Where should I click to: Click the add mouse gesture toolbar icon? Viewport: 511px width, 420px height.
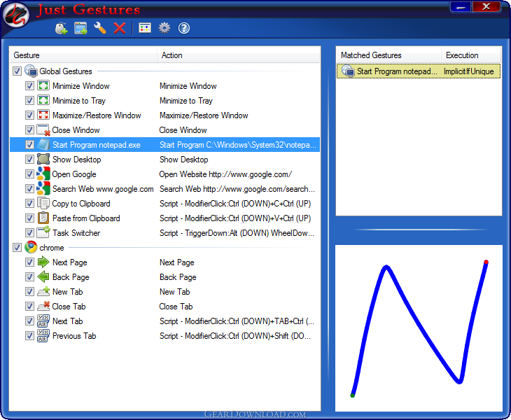(x=62, y=28)
